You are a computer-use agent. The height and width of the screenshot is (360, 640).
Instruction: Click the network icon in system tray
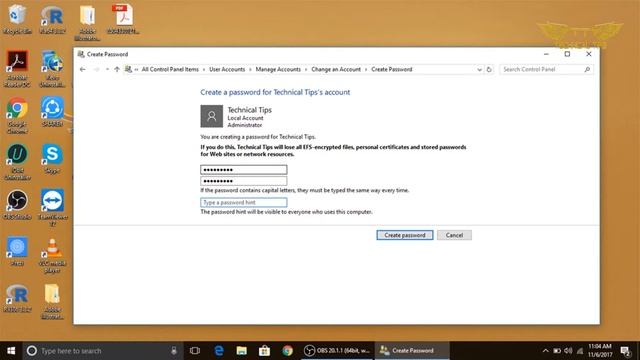580,351
